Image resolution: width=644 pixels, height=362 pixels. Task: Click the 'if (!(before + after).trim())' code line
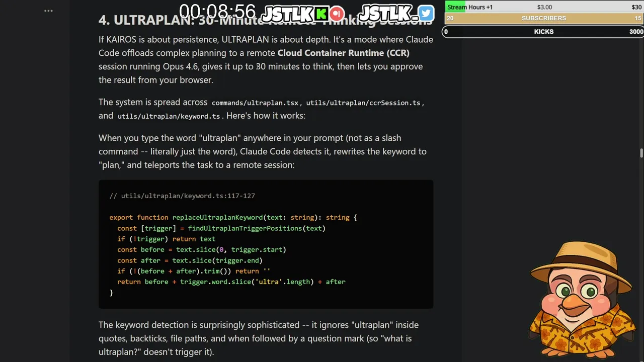194,271
